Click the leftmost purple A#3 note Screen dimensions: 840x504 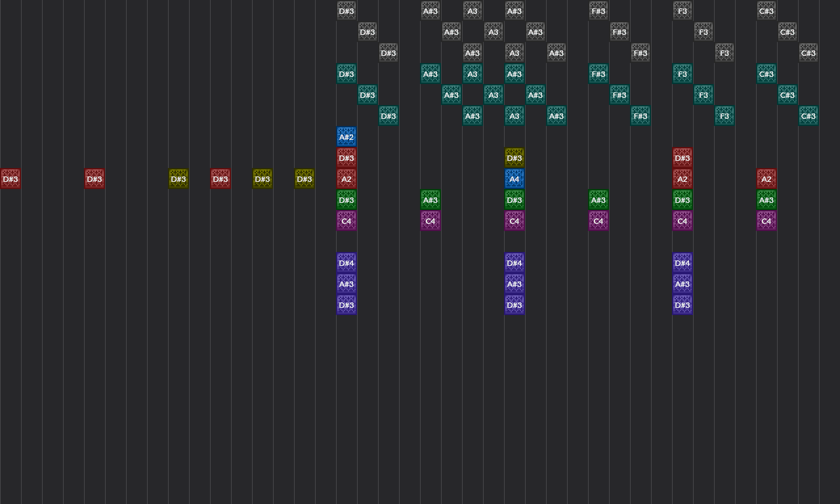[346, 283]
